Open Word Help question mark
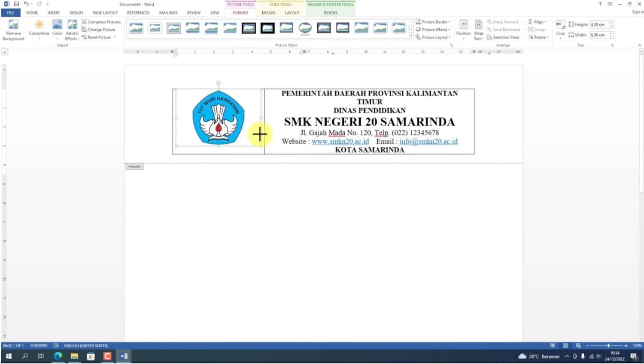Viewport: 644px width, 364px height. click(x=600, y=4)
